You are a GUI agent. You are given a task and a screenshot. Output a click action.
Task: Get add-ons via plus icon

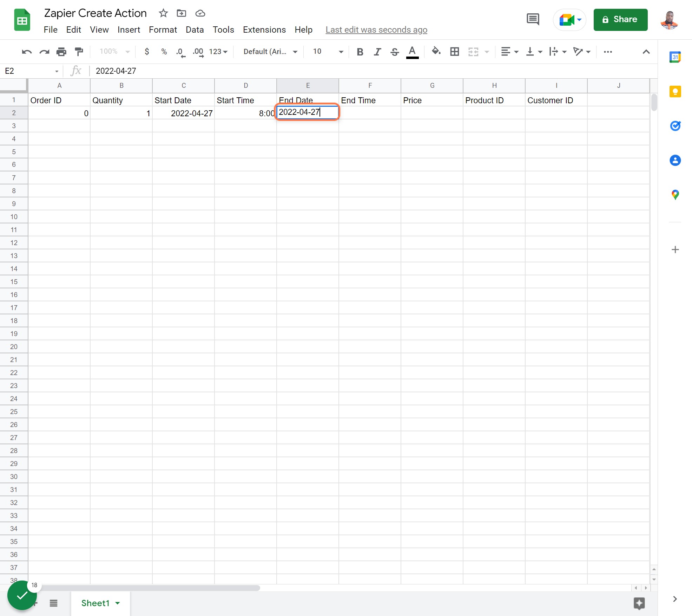point(675,250)
